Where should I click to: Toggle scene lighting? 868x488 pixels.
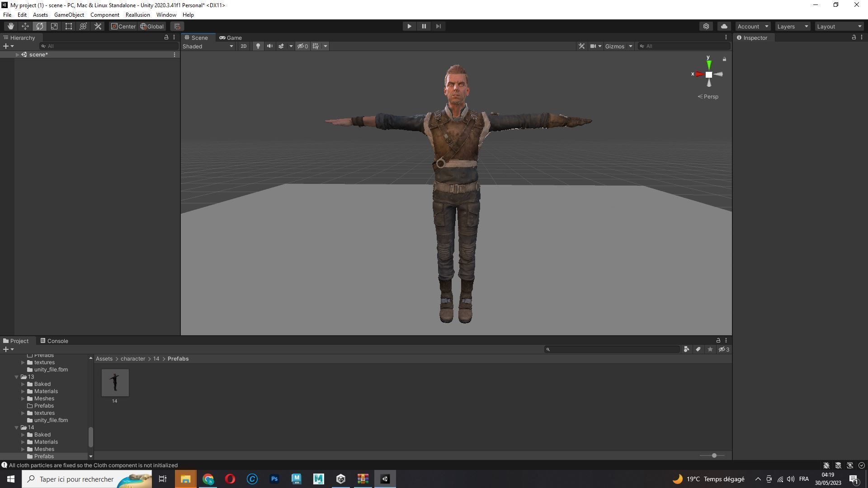click(x=258, y=46)
